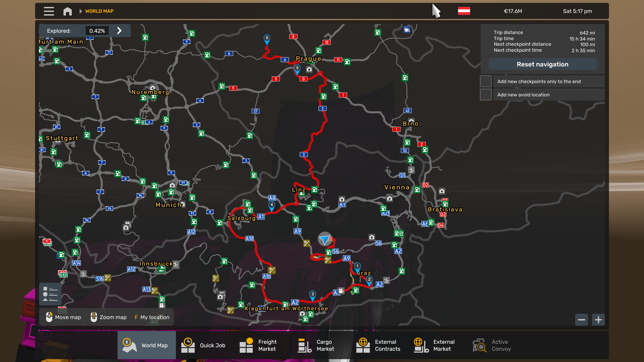
Task: Select checkpoint marker 4 near Salzburg
Action: coord(272,205)
